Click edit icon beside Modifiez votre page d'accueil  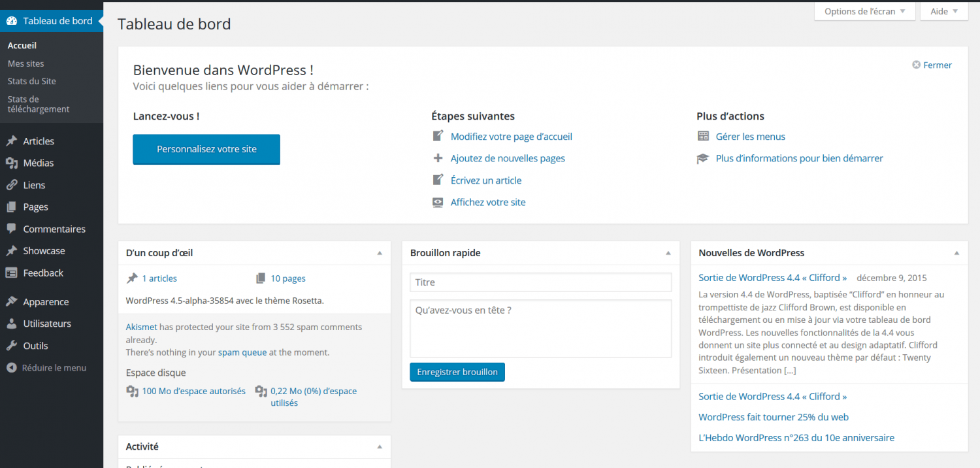(x=438, y=137)
